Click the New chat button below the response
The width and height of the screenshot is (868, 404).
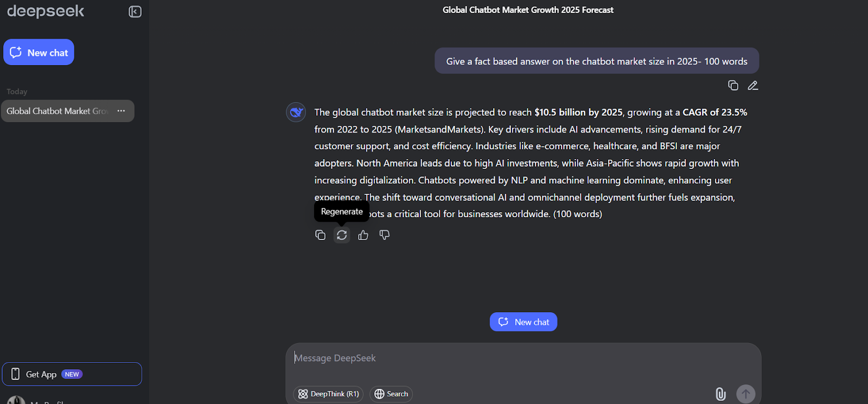(x=523, y=321)
